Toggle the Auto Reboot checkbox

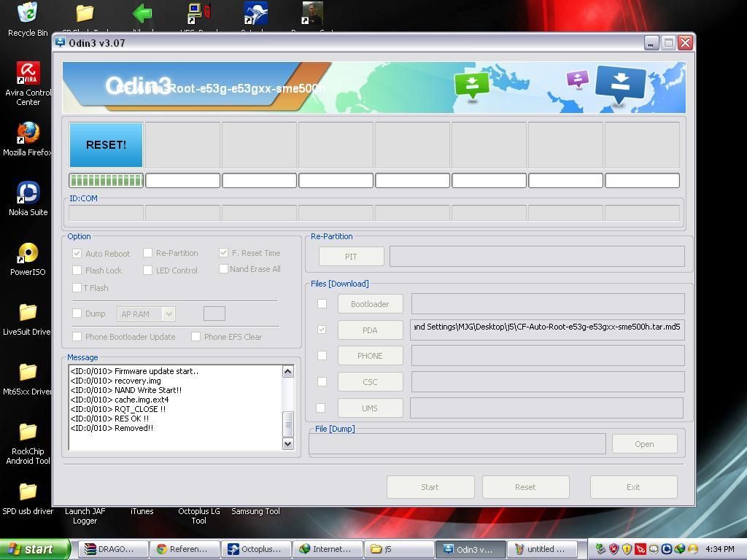(77, 253)
